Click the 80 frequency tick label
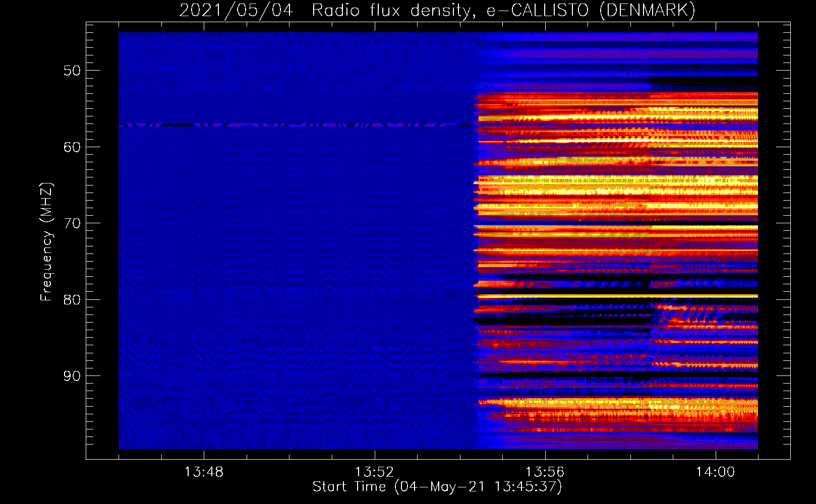The height and width of the screenshot is (504, 816). pyautogui.click(x=72, y=300)
